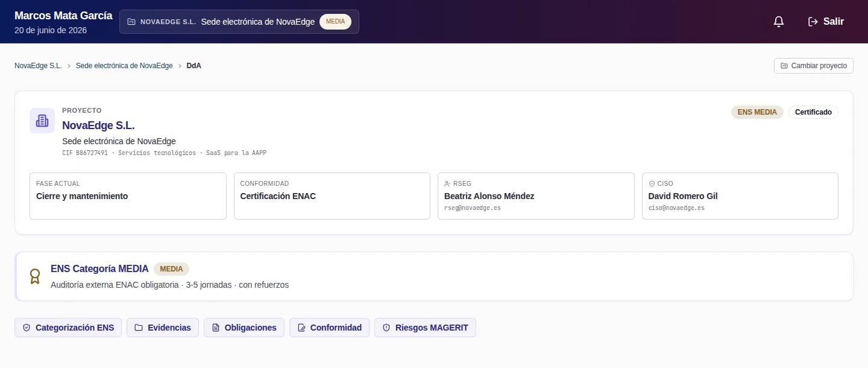Click the ENS MEDIA badge
Viewport: 868px width, 368px height.
(757, 112)
